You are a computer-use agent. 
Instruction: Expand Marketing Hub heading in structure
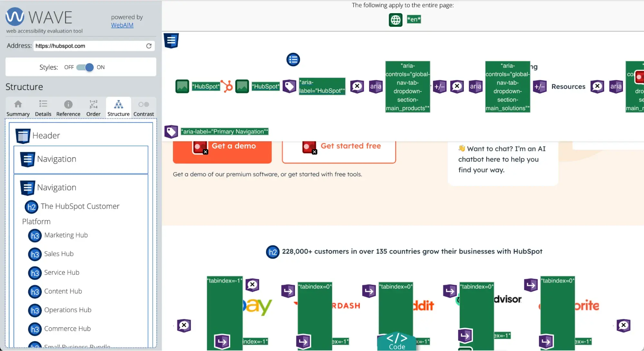click(66, 235)
